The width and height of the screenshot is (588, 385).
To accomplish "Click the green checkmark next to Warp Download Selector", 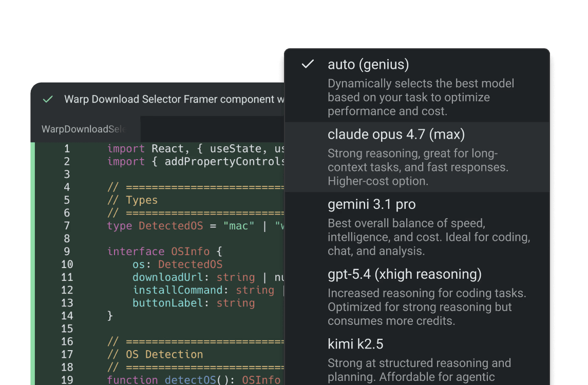I will pyautogui.click(x=48, y=100).
